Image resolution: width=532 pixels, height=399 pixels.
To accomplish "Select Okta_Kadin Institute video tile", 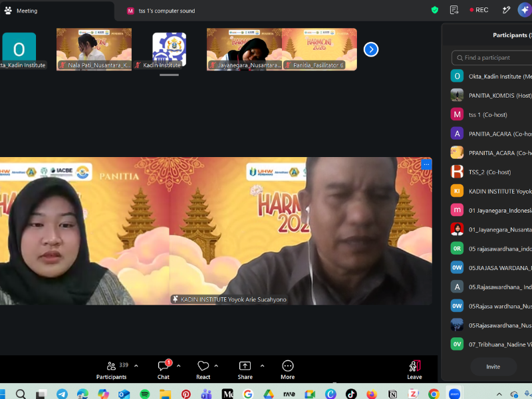I will point(19,49).
